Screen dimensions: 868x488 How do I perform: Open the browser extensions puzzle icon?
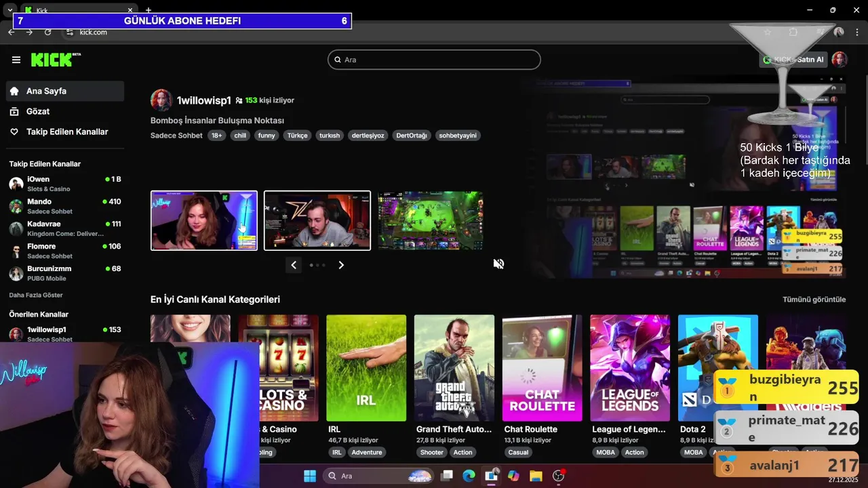coord(793,32)
